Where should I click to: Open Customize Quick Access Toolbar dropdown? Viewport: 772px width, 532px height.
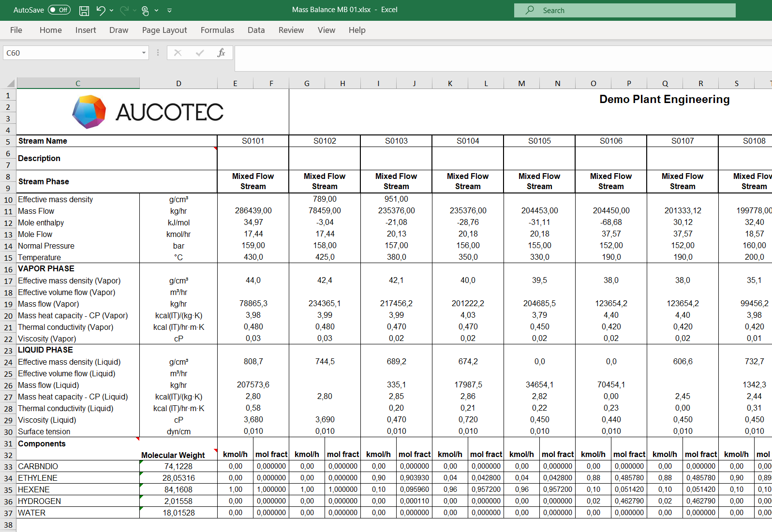pos(169,10)
